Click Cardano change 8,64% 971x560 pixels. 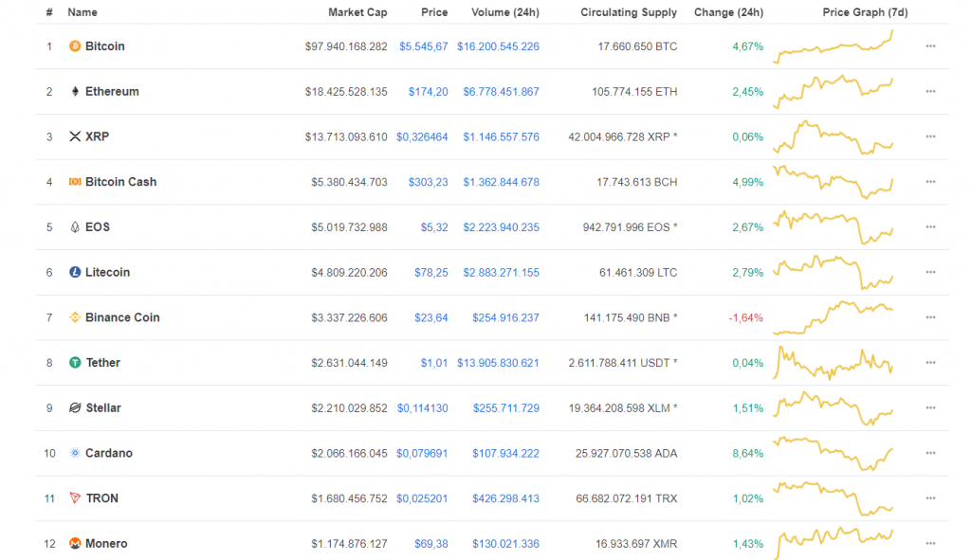click(x=748, y=453)
